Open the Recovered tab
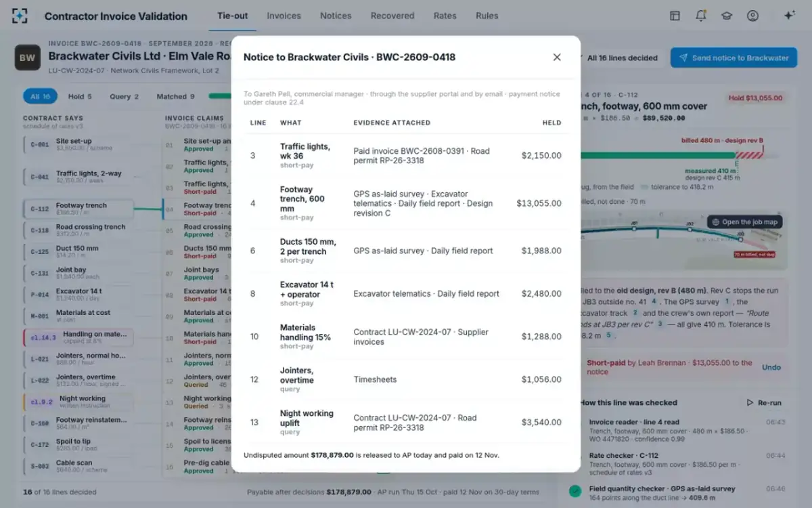Image resolution: width=812 pixels, height=508 pixels. [392, 16]
